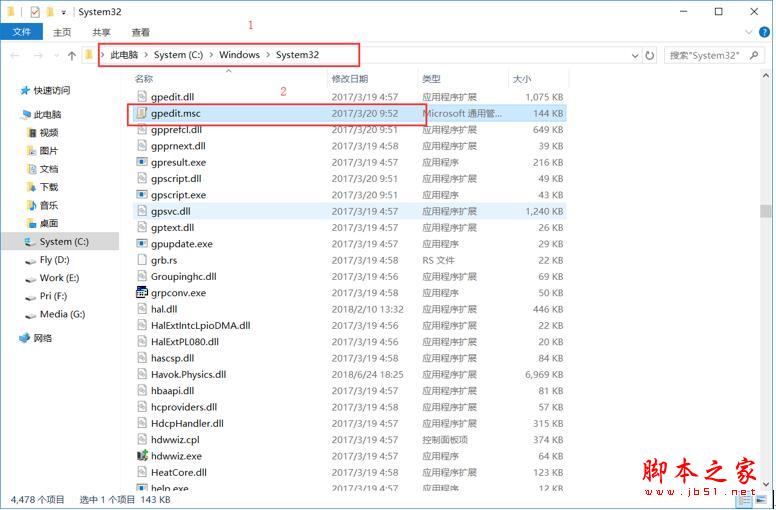Click the scroll up arrow of file list

point(766,77)
